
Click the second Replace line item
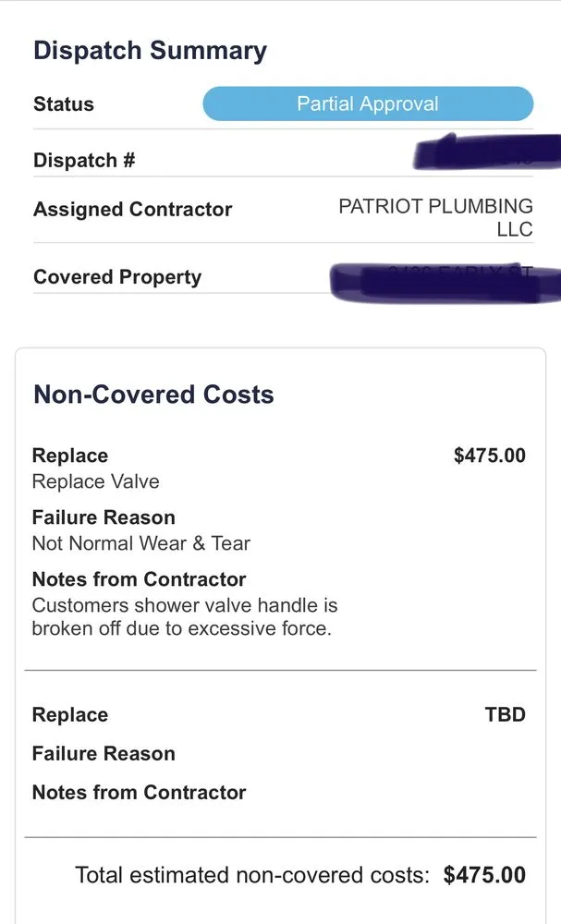69,714
